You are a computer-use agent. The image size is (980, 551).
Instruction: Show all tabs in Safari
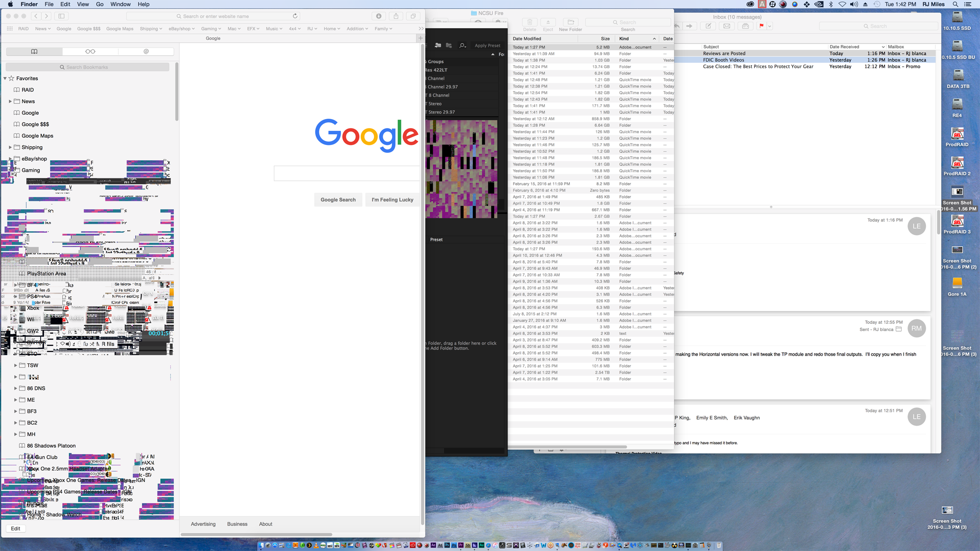(413, 16)
